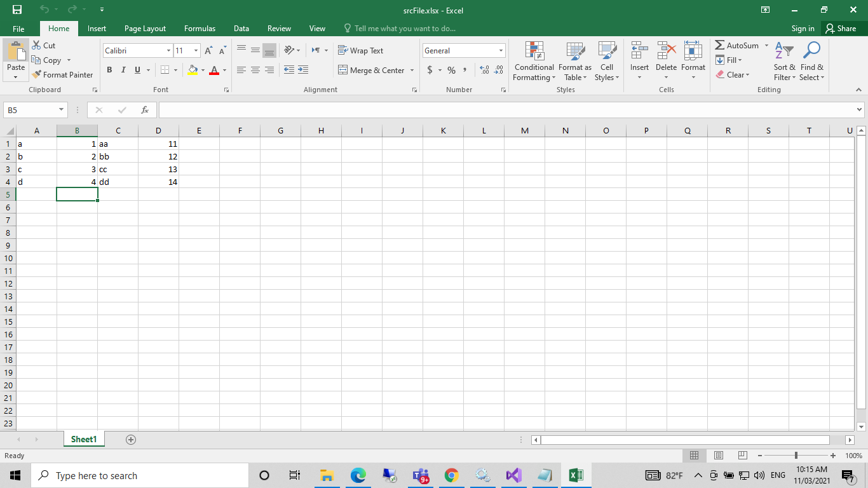Toggle Wrap Text for the cell
868x488 pixels.
pyautogui.click(x=360, y=51)
